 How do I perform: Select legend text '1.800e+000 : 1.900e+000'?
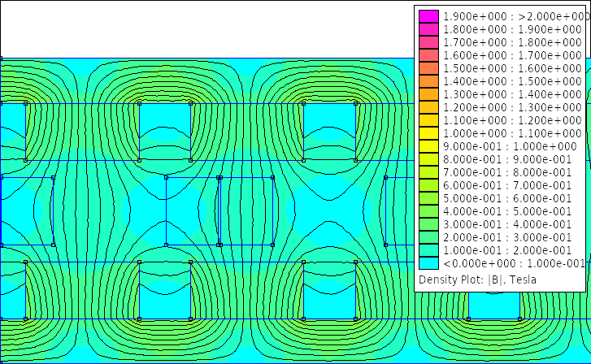513,29
